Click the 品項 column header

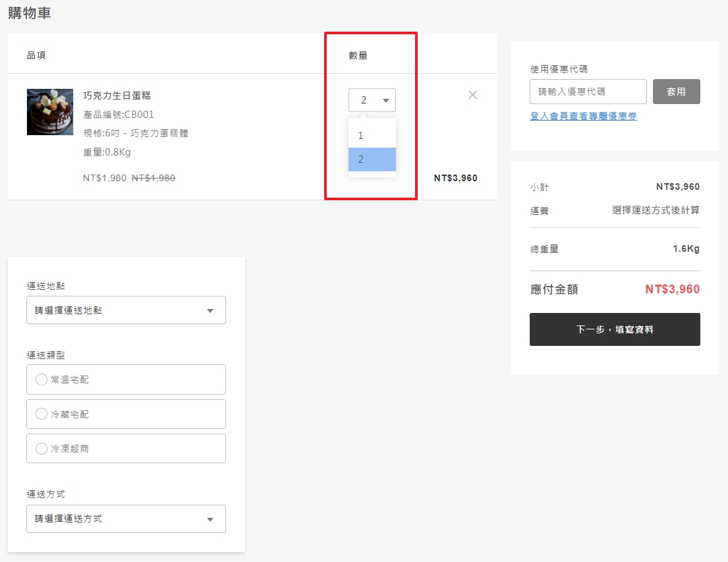[x=36, y=55]
